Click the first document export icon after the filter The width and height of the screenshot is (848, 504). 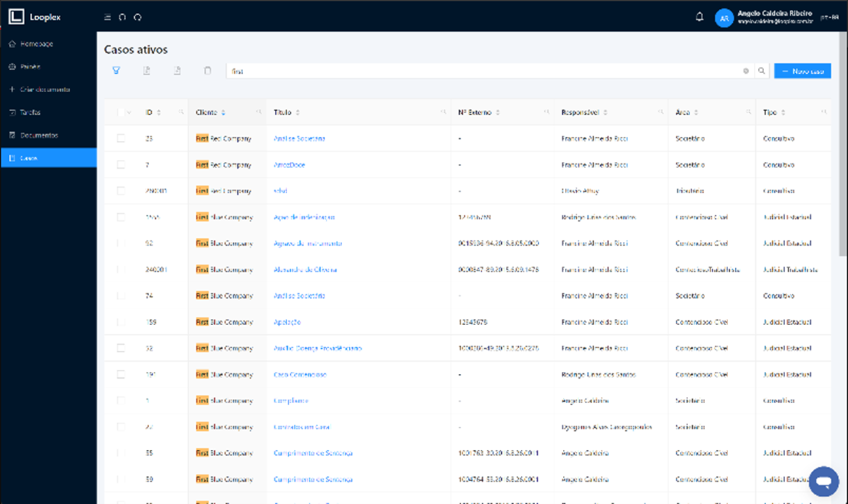click(147, 70)
